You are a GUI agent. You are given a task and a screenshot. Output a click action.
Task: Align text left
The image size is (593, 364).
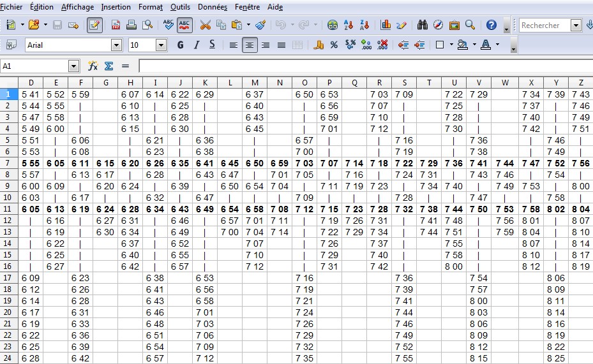tap(234, 45)
